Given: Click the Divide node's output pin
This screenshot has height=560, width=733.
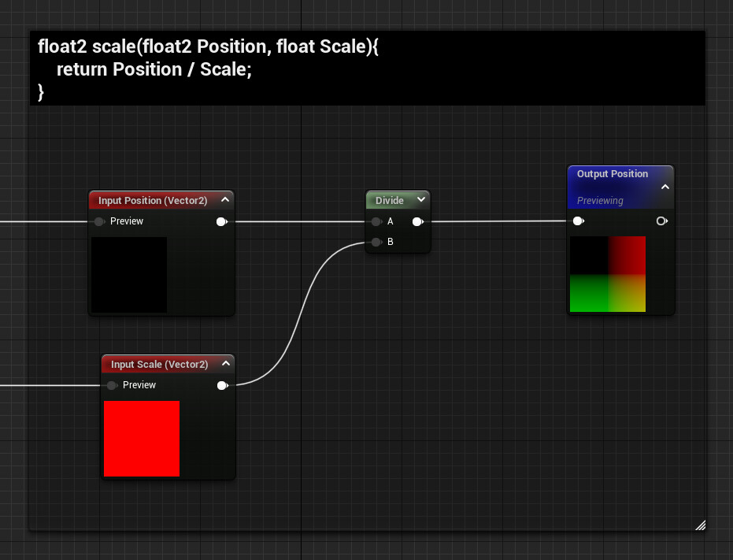Looking at the screenshot, I should 417,221.
